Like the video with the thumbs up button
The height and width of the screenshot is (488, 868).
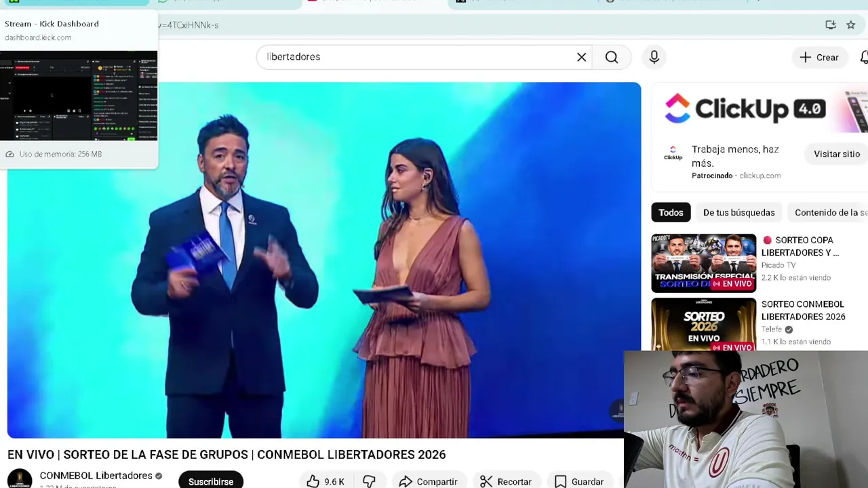(325, 481)
